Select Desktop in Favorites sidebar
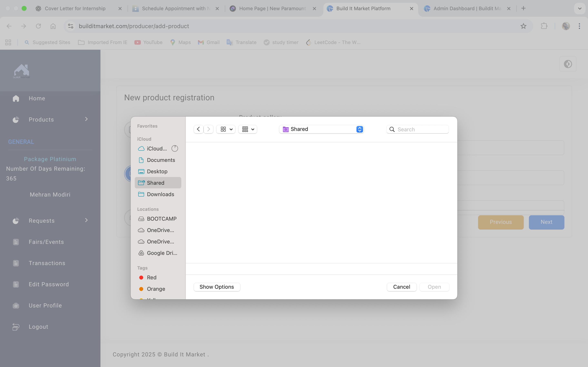 tap(157, 171)
